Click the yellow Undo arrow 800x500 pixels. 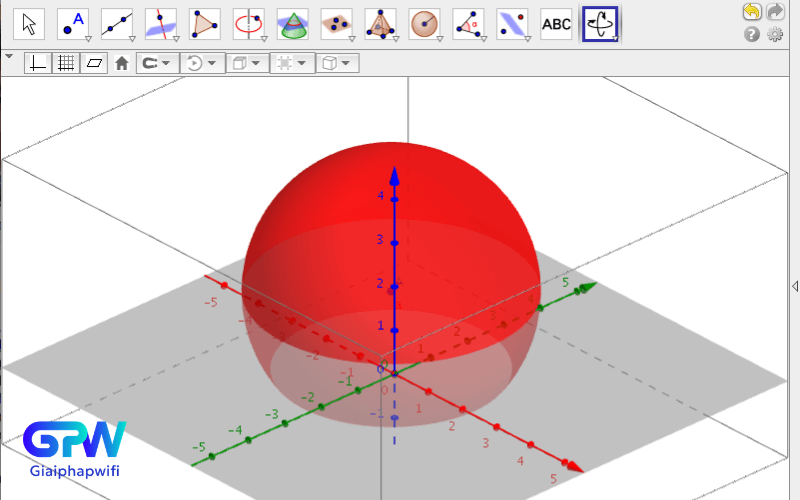(752, 11)
